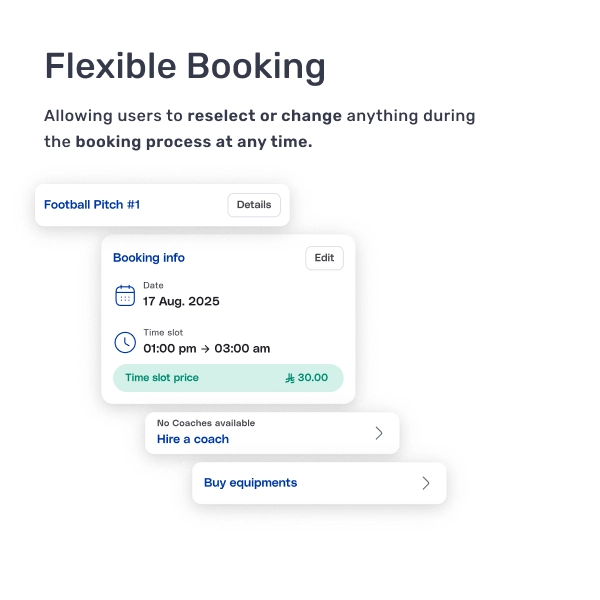The image size is (600, 600).
Task: Open Details for Football Pitch #1
Action: pyautogui.click(x=253, y=205)
